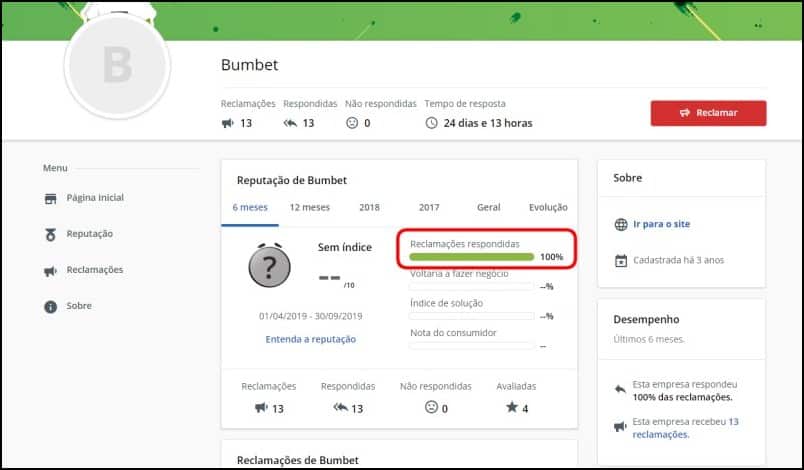Click the calendar icon beside Cadastrada há 3 anos
Image resolution: width=804 pixels, height=470 pixels.
(620, 261)
